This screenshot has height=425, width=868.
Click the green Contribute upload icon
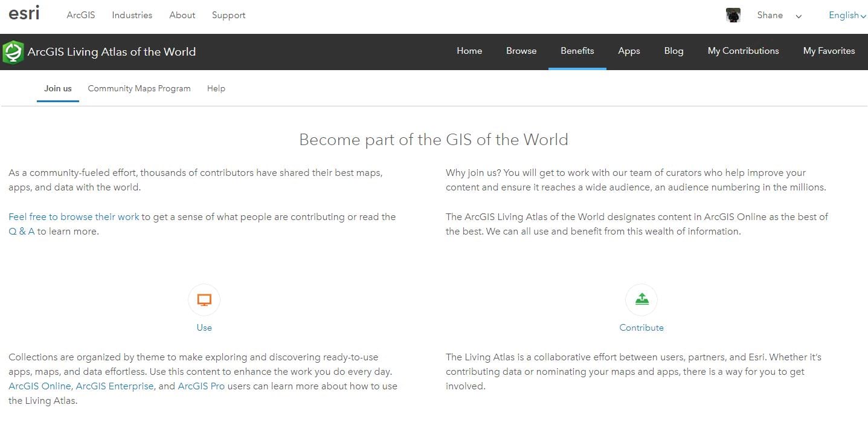[x=641, y=300]
